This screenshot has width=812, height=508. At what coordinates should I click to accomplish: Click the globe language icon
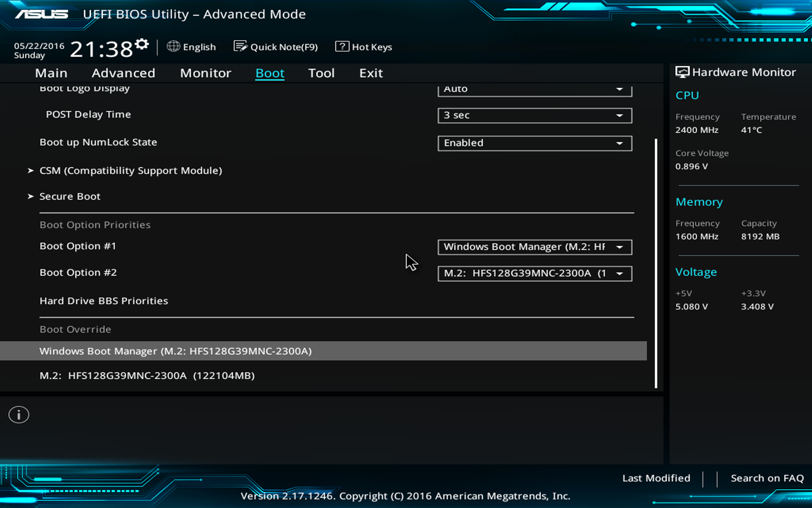tap(173, 46)
